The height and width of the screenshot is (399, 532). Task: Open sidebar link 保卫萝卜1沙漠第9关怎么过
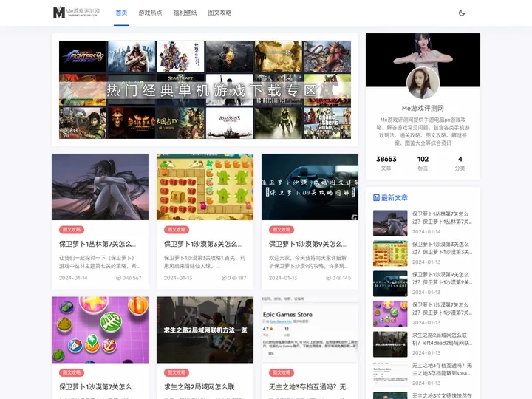[x=442, y=279]
